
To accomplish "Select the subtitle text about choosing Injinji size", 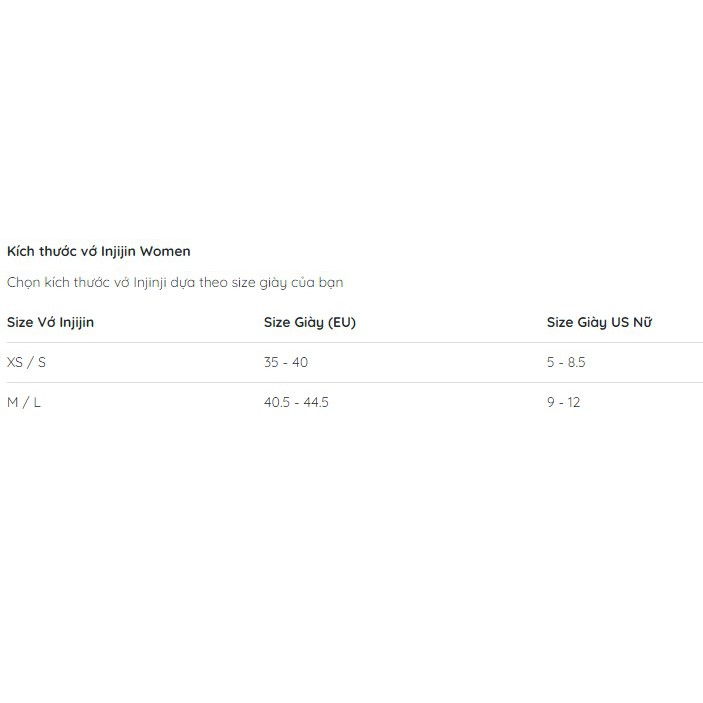I will click(175, 282).
